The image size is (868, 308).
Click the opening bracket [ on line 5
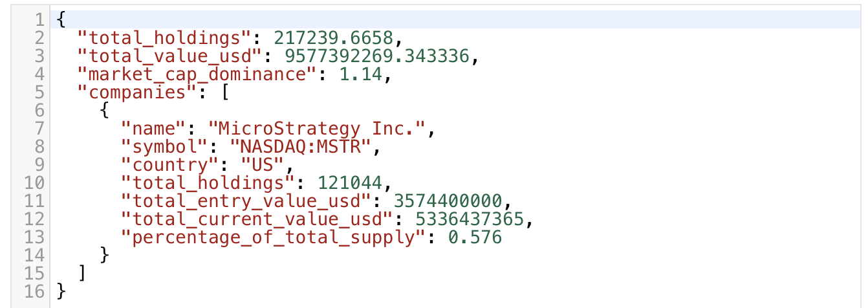point(224,93)
